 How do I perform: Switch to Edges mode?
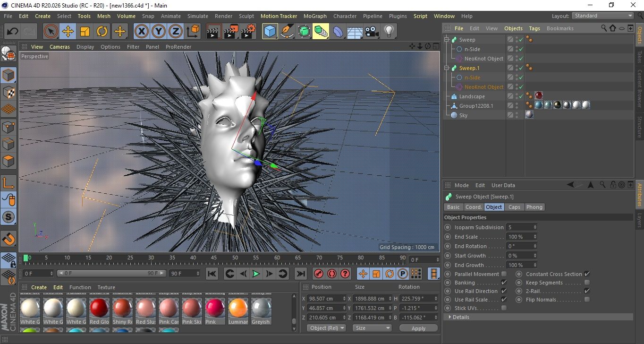click(8, 144)
